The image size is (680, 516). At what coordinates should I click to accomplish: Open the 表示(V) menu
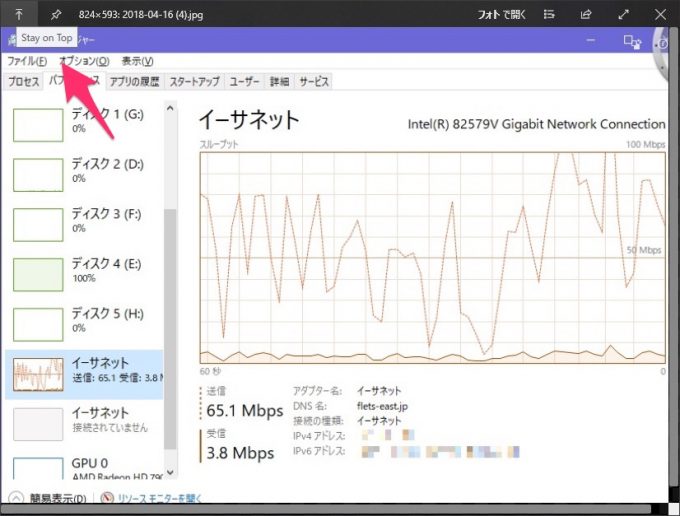[137, 61]
